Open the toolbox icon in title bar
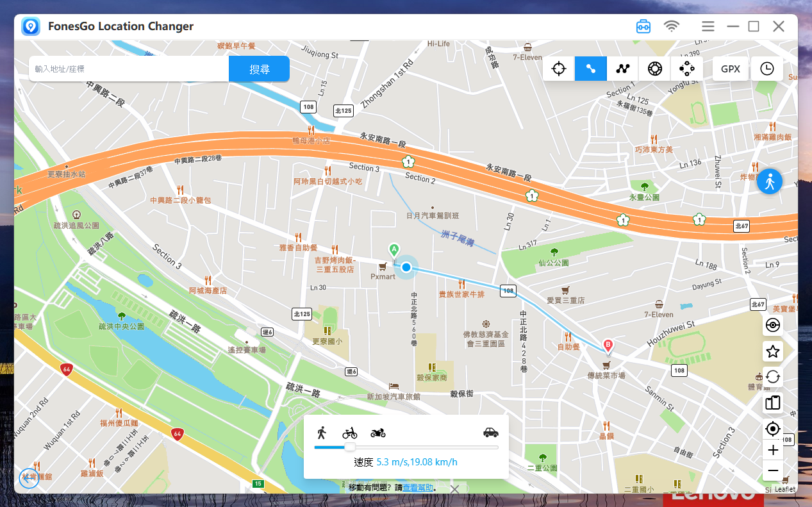The image size is (812, 507). [x=643, y=26]
